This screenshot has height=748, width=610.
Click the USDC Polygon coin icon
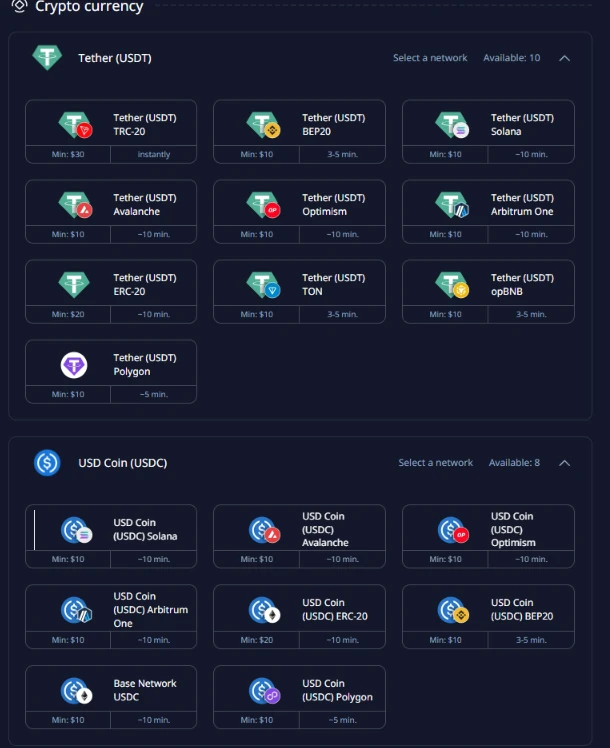tap(265, 691)
